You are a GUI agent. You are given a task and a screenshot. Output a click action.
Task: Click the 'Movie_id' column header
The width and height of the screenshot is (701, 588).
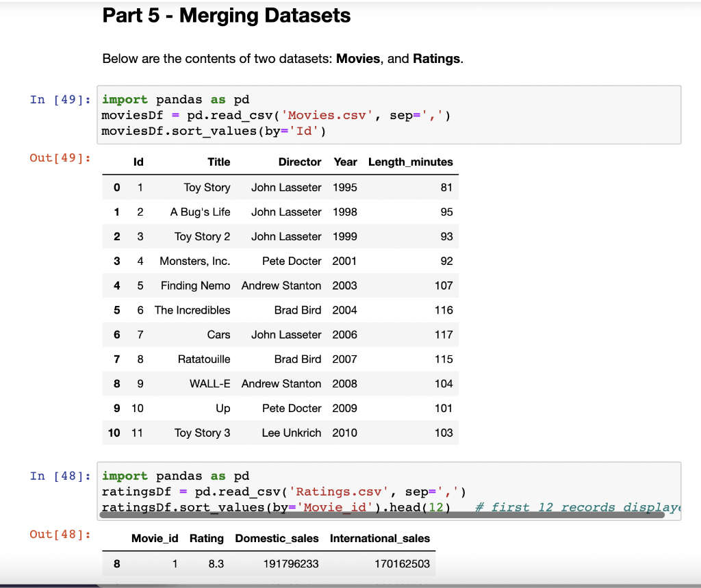point(155,538)
